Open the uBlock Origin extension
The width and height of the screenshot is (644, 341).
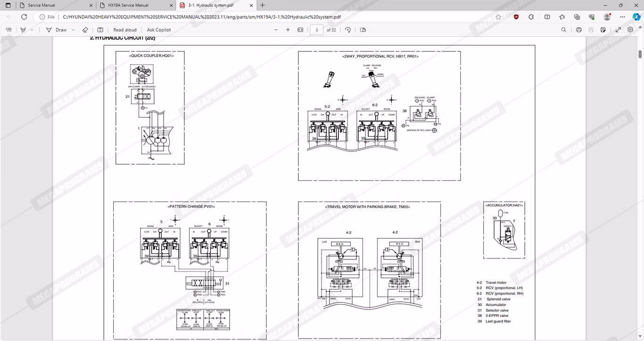click(x=516, y=17)
